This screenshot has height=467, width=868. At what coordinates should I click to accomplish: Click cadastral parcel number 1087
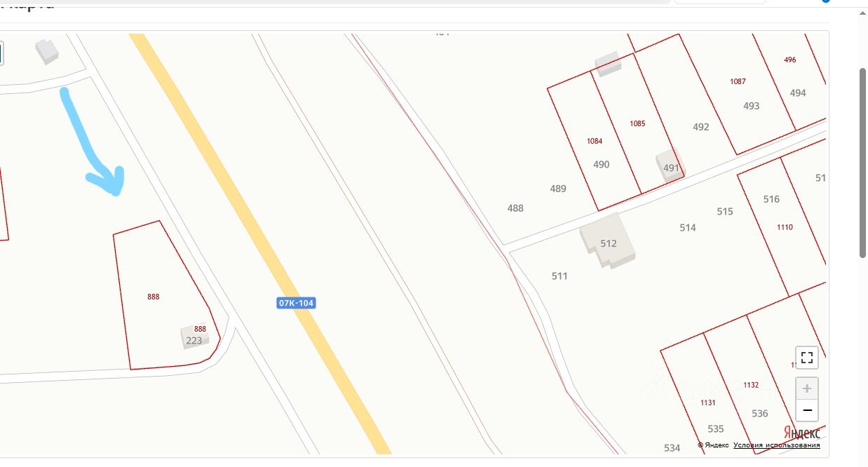738,81
